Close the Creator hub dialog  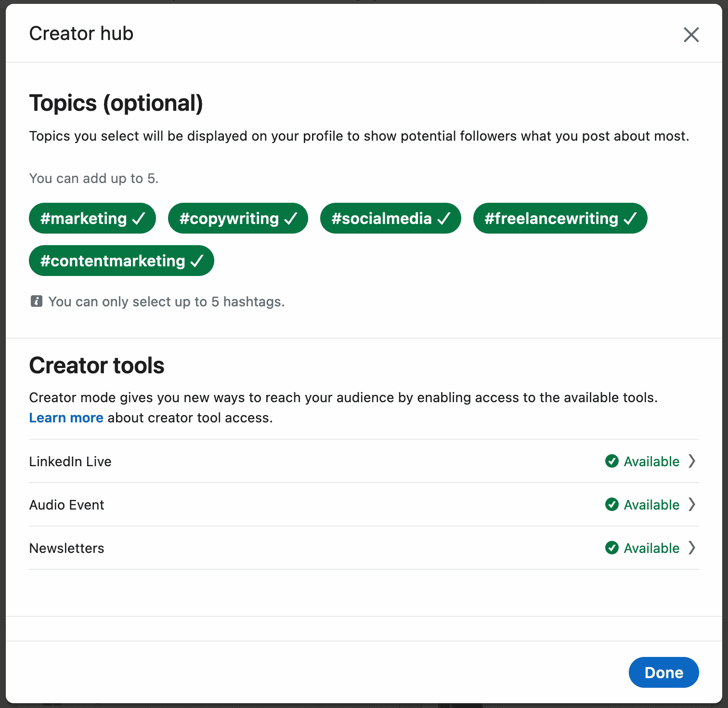[x=691, y=35]
